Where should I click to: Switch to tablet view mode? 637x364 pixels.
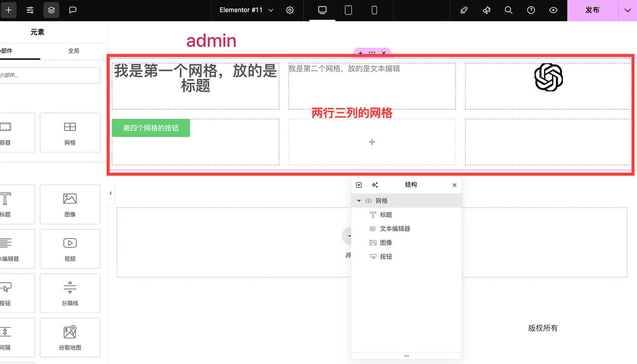[x=348, y=10]
